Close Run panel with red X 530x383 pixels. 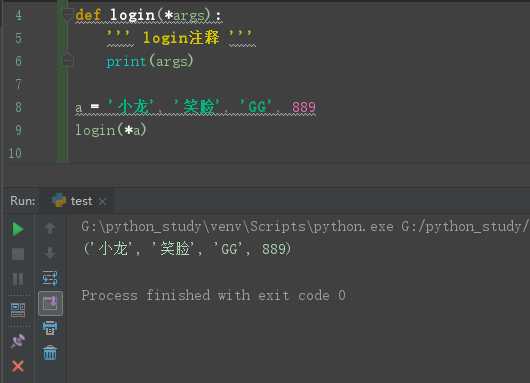coord(18,366)
